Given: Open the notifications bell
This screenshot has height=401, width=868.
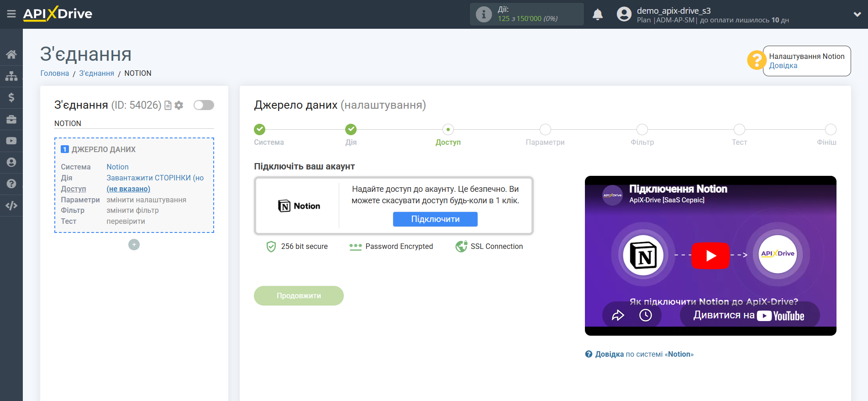Looking at the screenshot, I should tap(598, 14).
